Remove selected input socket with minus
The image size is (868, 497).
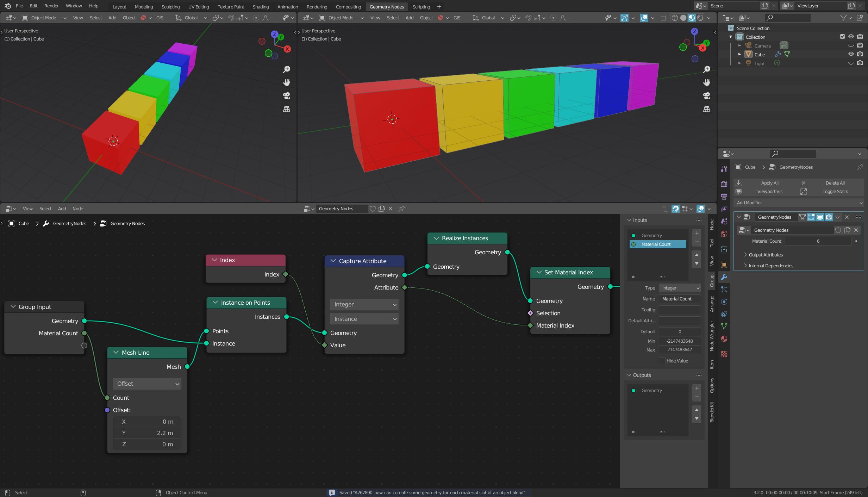click(697, 242)
